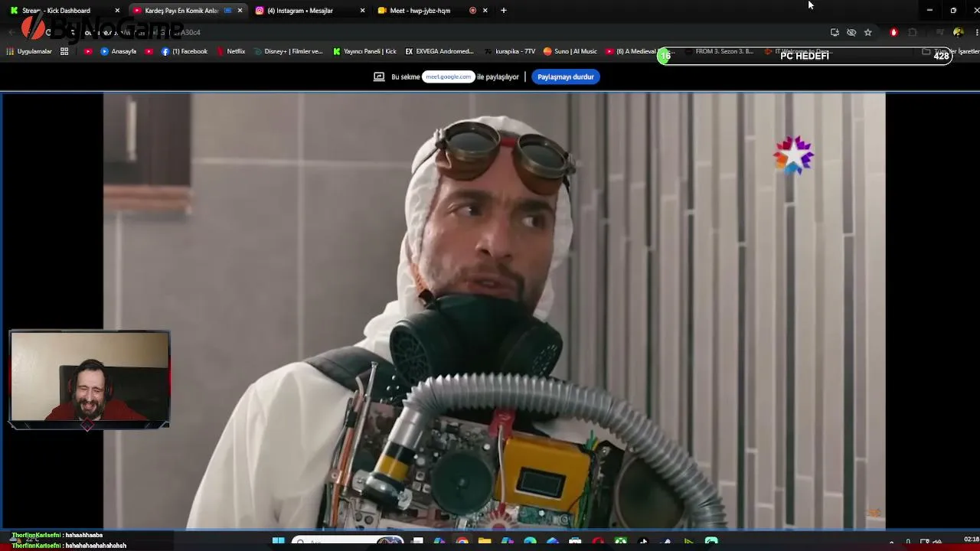Open the Uygulamalar apps shortcut
The image size is (980, 551).
(x=29, y=51)
